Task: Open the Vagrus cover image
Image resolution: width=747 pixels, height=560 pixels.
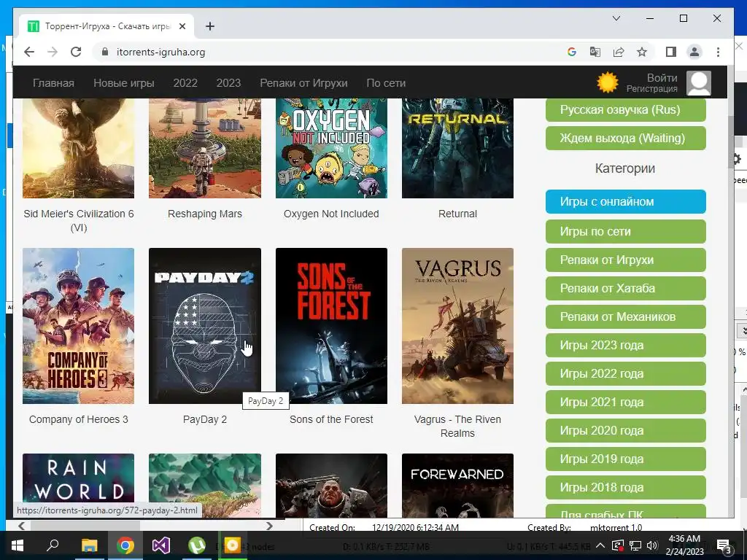Action: [457, 326]
